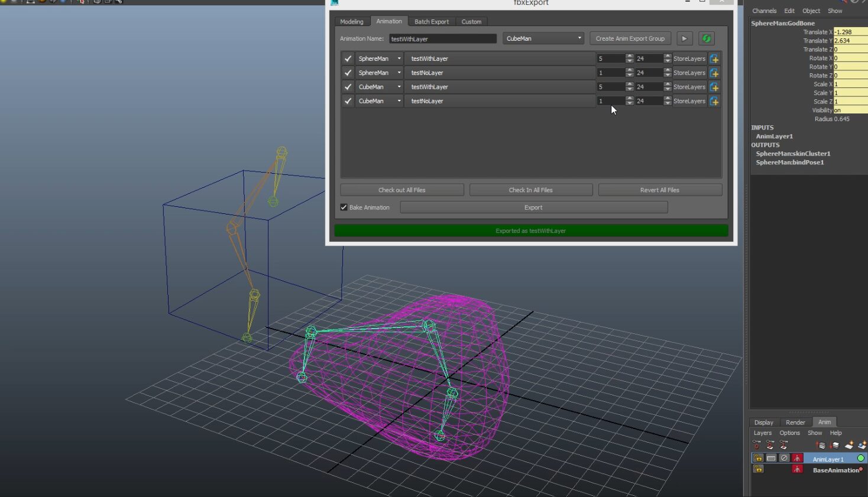
Task: Open the Channels menu in the Channel Box
Action: click(x=764, y=11)
